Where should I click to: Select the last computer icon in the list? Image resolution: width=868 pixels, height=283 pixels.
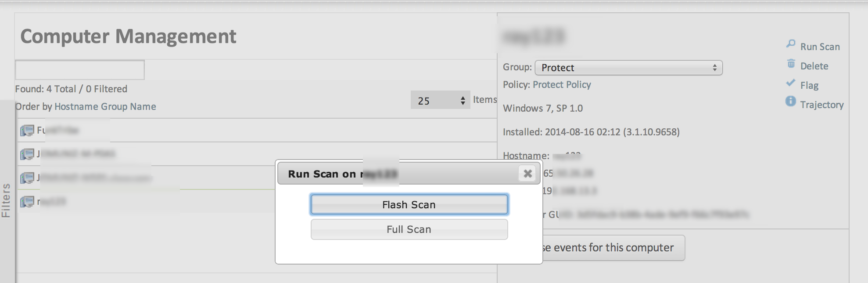(27, 202)
